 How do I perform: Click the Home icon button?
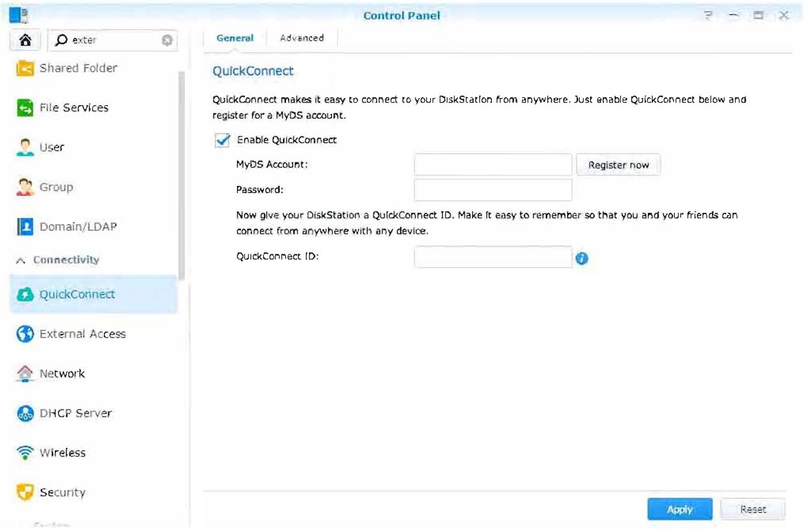click(x=26, y=40)
